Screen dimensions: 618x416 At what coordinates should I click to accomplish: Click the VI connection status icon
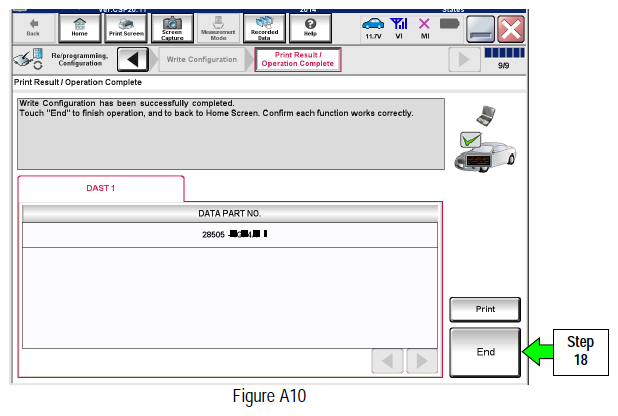399,28
